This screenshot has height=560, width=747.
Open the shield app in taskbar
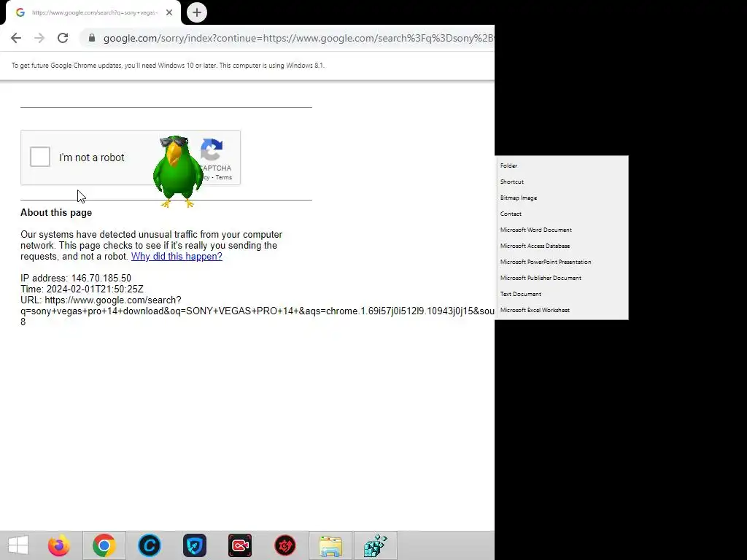pos(195,545)
